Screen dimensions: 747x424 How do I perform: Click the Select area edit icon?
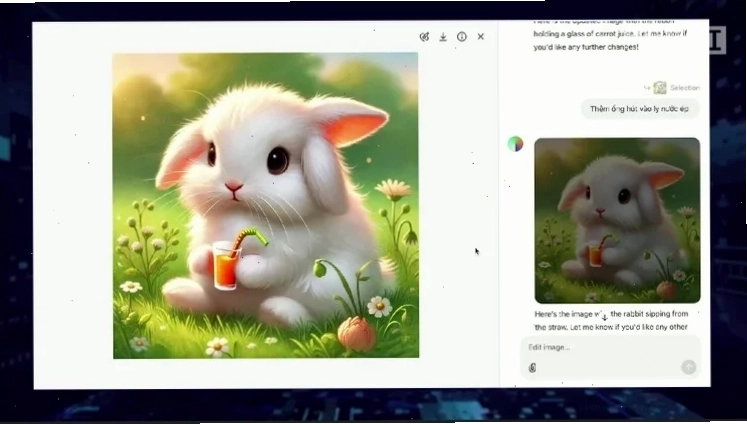pos(424,37)
